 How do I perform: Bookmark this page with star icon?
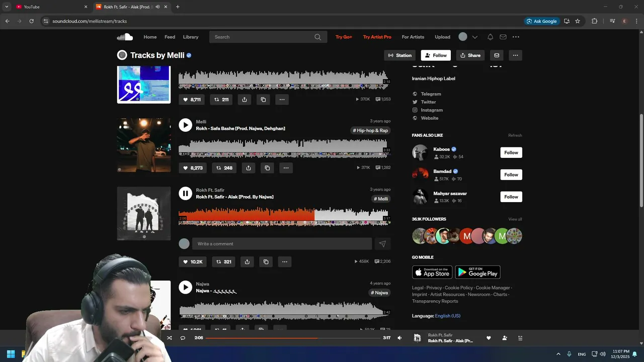point(578,21)
